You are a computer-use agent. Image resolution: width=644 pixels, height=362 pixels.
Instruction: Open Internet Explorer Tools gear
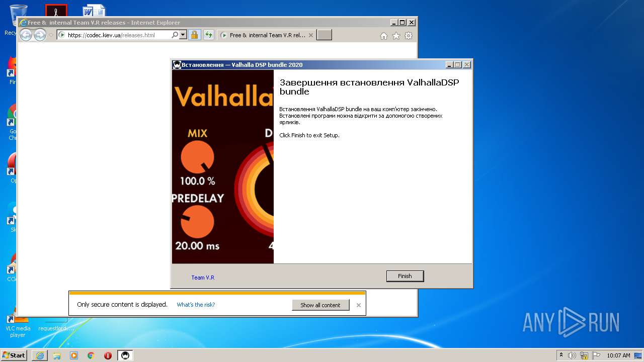point(409,36)
